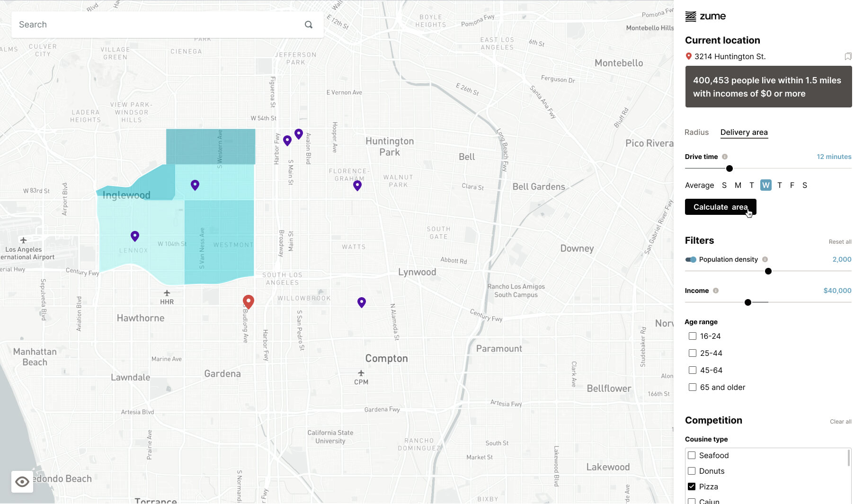Click the search magnifier icon

tap(309, 25)
